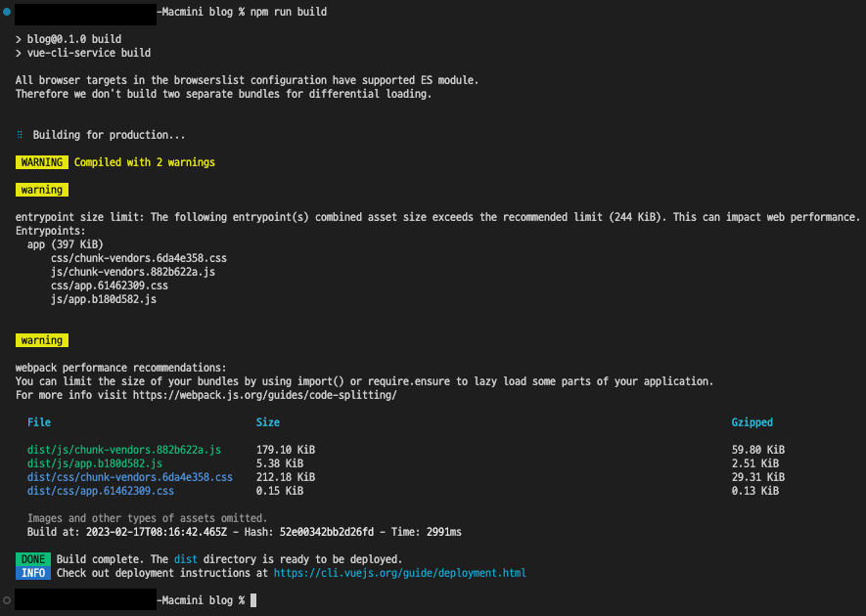Screen dimensions: 866x616
Task: Click the blue command status dot at top
Action: (x=7, y=11)
